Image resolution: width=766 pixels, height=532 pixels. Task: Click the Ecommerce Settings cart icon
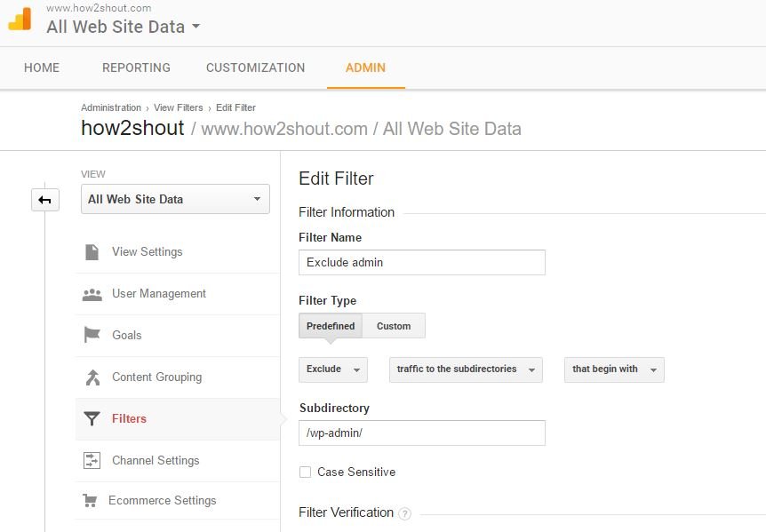92,501
